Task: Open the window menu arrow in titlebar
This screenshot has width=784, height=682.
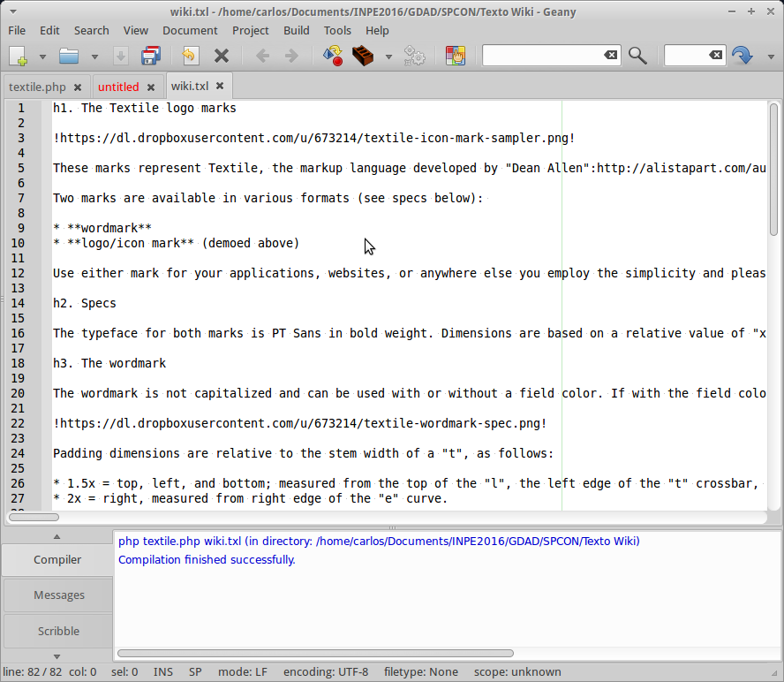Action: [13, 11]
